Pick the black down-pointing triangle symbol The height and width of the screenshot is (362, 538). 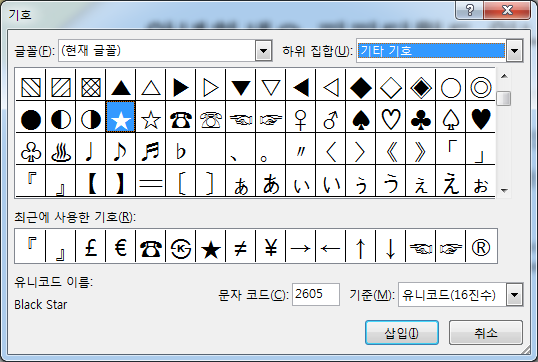241,87
